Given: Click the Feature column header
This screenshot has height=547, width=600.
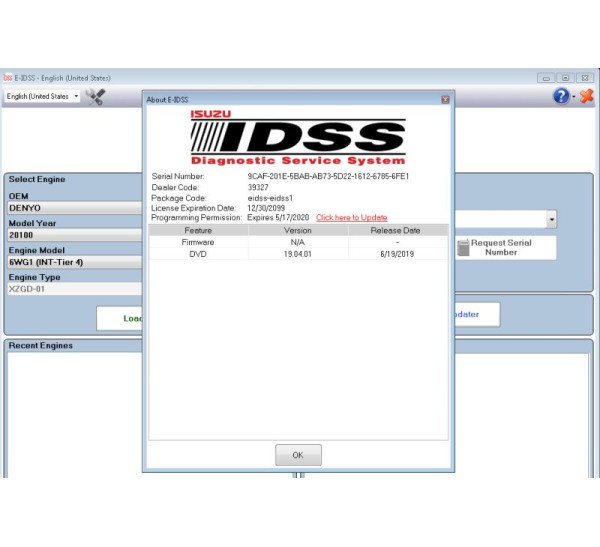Looking at the screenshot, I should point(198,230).
